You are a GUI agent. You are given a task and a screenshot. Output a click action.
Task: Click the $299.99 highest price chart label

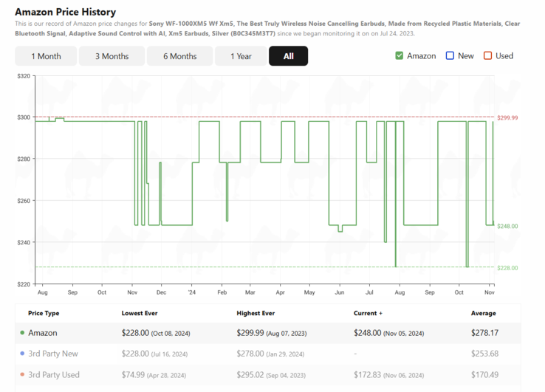click(x=507, y=118)
